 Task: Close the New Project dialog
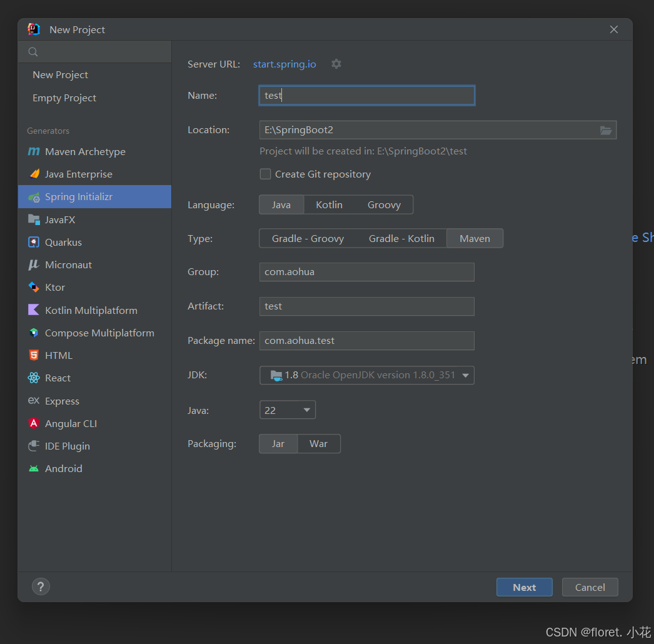(x=614, y=29)
